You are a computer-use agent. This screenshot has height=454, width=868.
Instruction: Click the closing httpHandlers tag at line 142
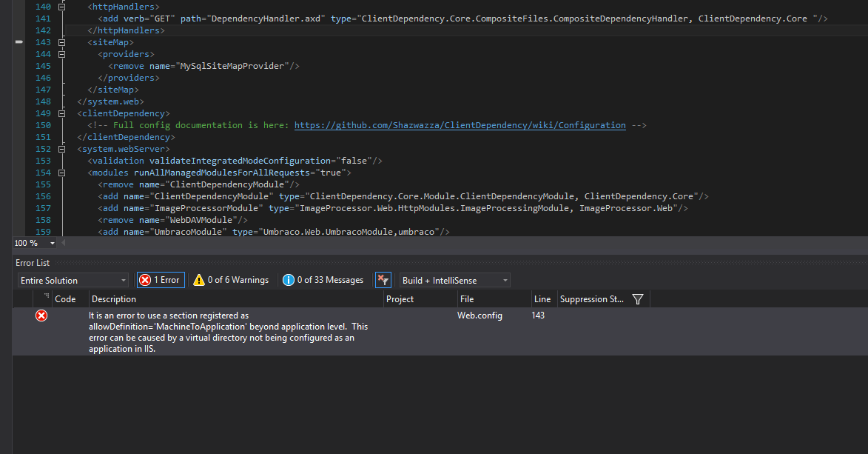point(127,30)
